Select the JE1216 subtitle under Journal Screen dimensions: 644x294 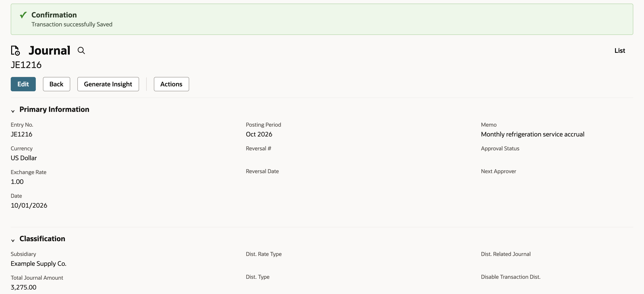(26, 65)
